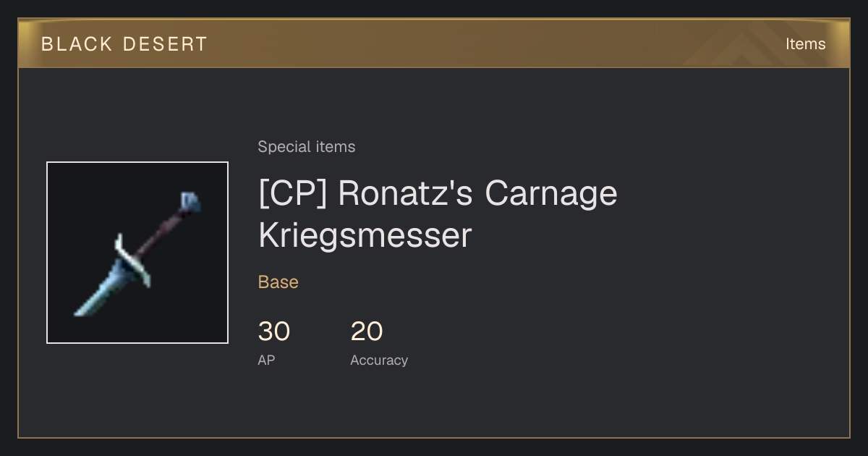Select the Special items category label
The image size is (868, 456).
click(307, 147)
